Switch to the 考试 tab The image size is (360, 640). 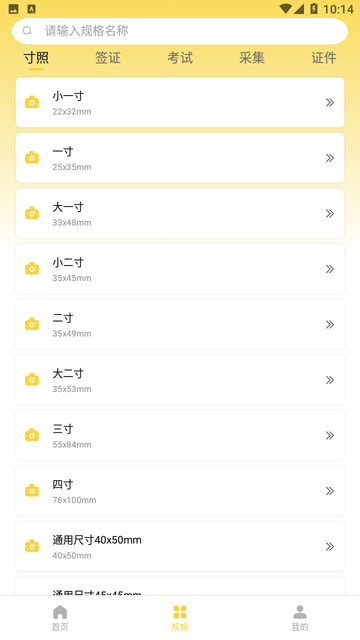[x=180, y=58]
